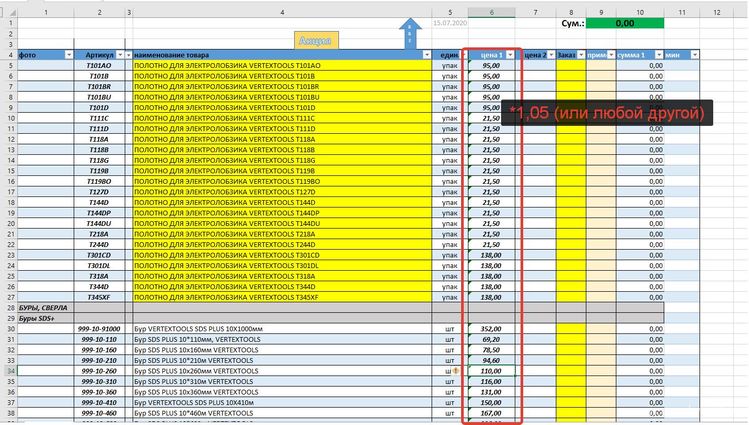Click article cell 999-10-91000
749x425 pixels.
[x=99, y=329]
